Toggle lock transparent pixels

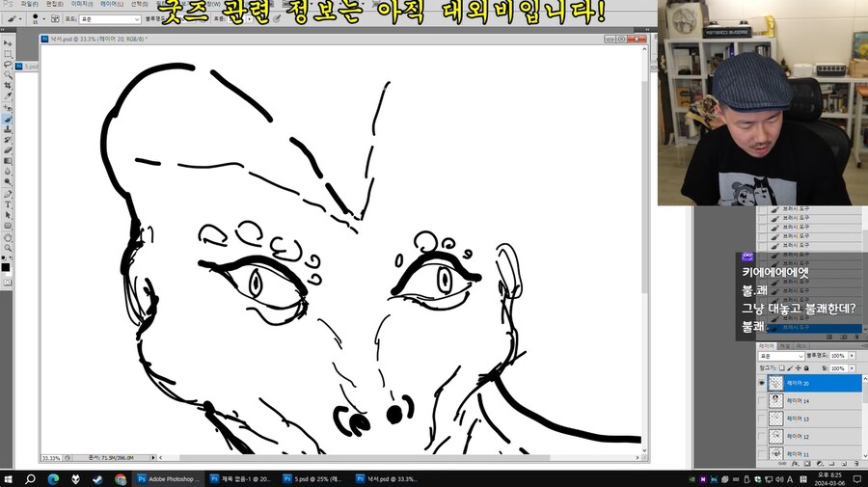pos(781,368)
